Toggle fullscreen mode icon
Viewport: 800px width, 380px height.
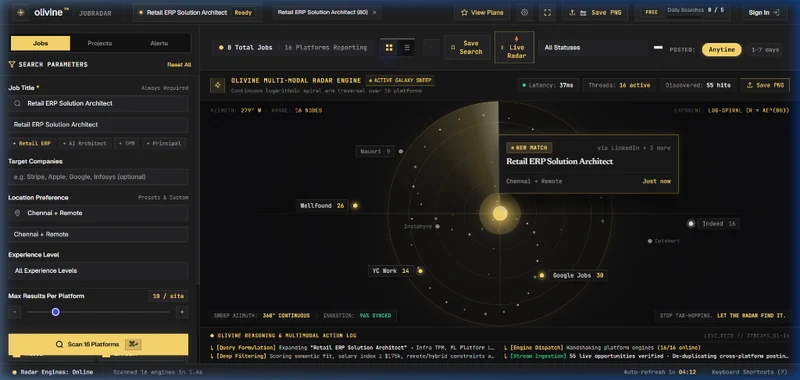pos(547,13)
